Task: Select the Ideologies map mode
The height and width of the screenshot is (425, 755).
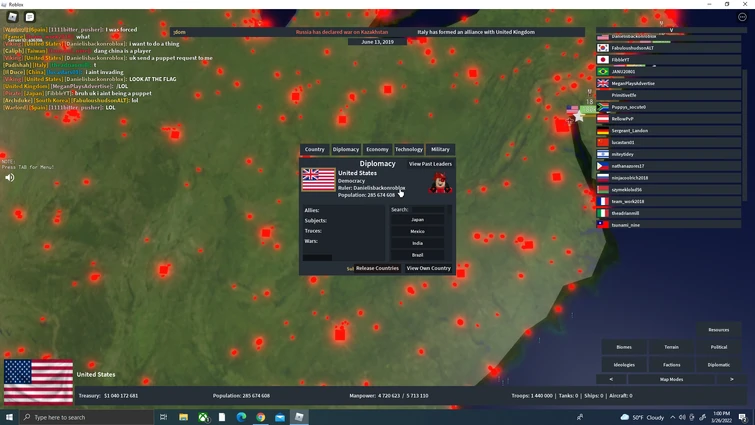Action: pos(624,365)
